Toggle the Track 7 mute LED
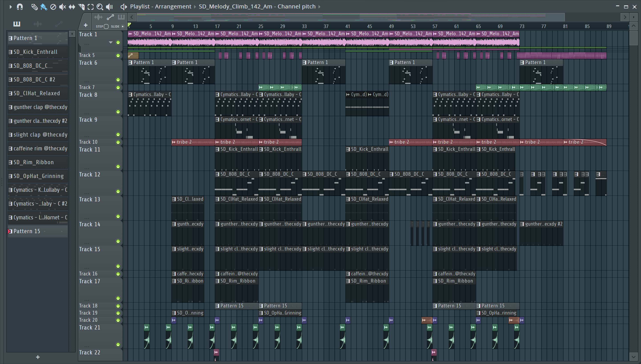Screen dimensions: 641x364 click(118, 87)
